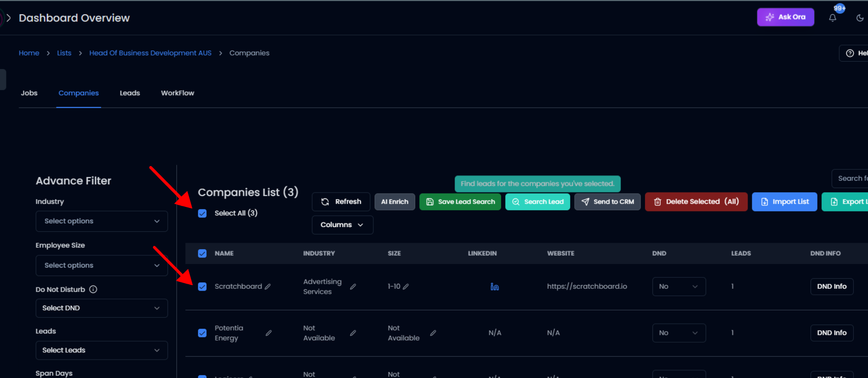Open the notifications bell icon
Viewport: 868px width, 378px height.
click(832, 18)
